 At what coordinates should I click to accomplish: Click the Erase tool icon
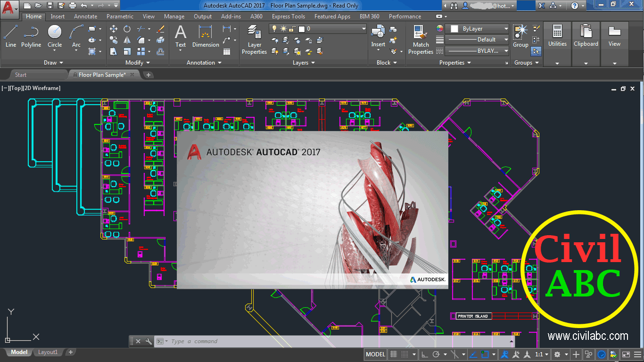tap(160, 29)
